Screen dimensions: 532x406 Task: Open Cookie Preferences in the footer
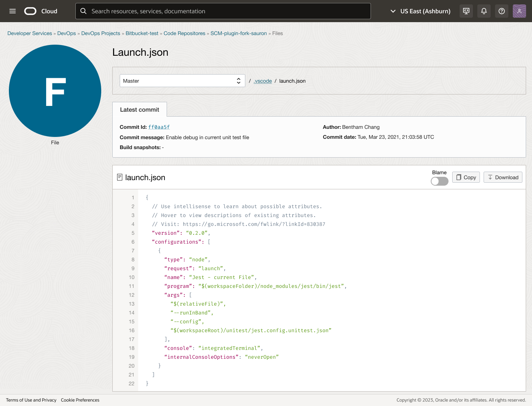pyautogui.click(x=80, y=400)
